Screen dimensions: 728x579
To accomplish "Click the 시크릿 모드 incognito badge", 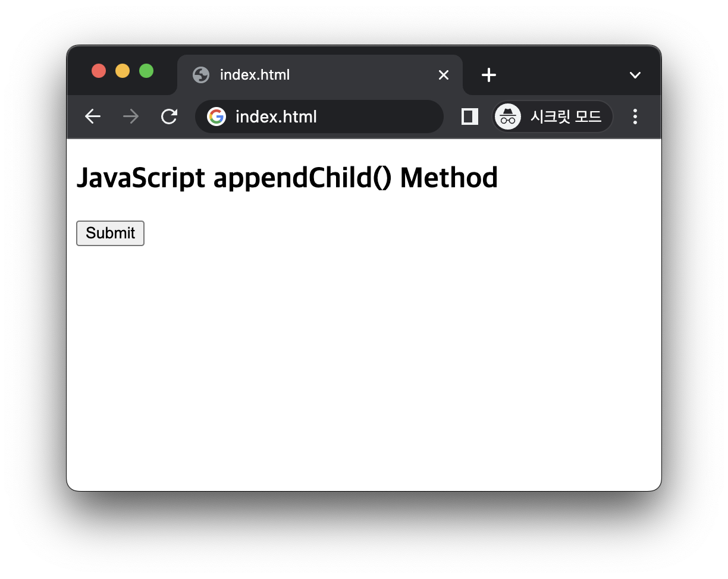I will 553,117.
